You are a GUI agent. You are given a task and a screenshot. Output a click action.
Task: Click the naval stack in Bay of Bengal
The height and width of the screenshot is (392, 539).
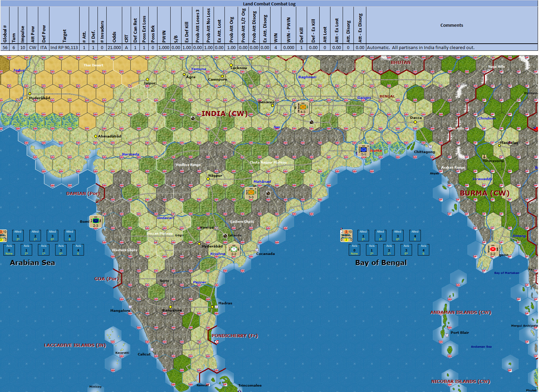pos(346,236)
